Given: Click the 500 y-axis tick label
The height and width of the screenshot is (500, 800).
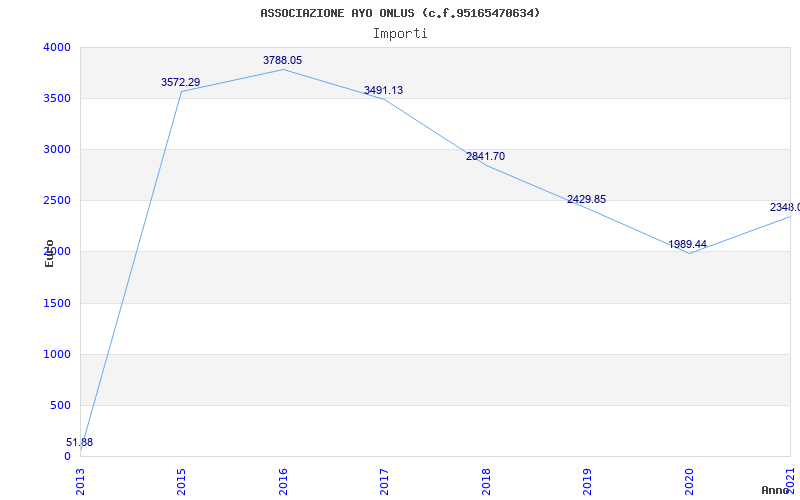Looking at the screenshot, I should pos(60,406).
